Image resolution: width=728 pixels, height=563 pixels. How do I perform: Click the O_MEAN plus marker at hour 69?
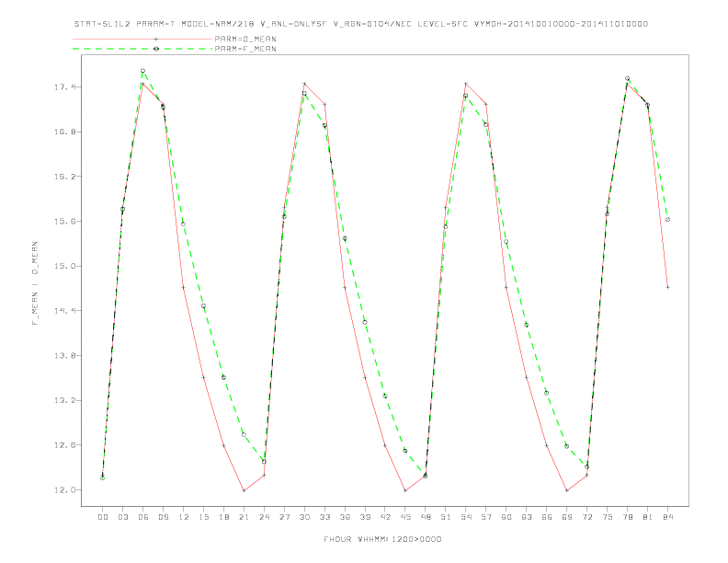tap(567, 490)
